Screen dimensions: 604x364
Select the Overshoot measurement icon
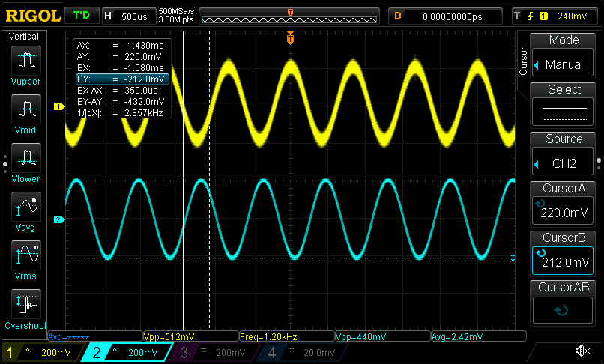pos(26,304)
